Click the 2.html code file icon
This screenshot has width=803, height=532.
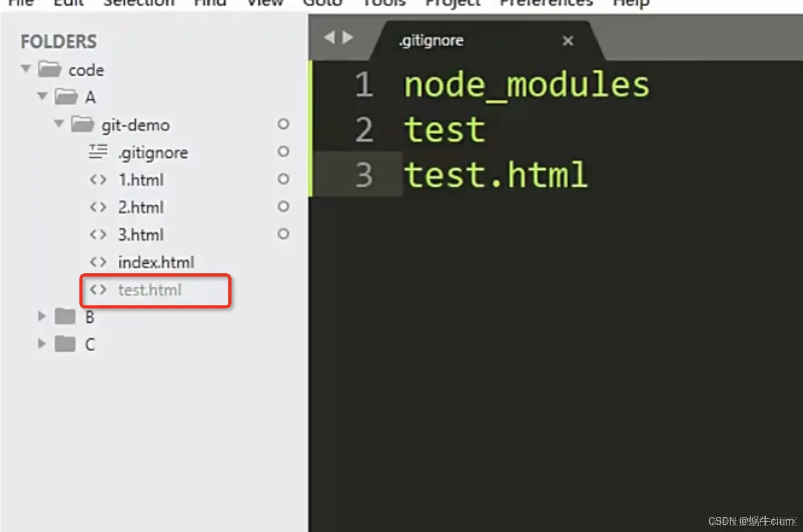[x=98, y=207]
